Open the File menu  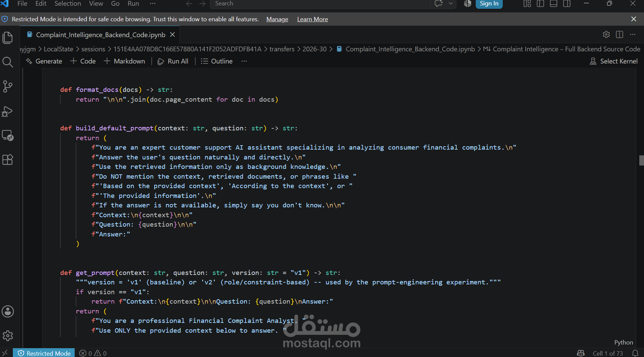pyautogui.click(x=22, y=3)
